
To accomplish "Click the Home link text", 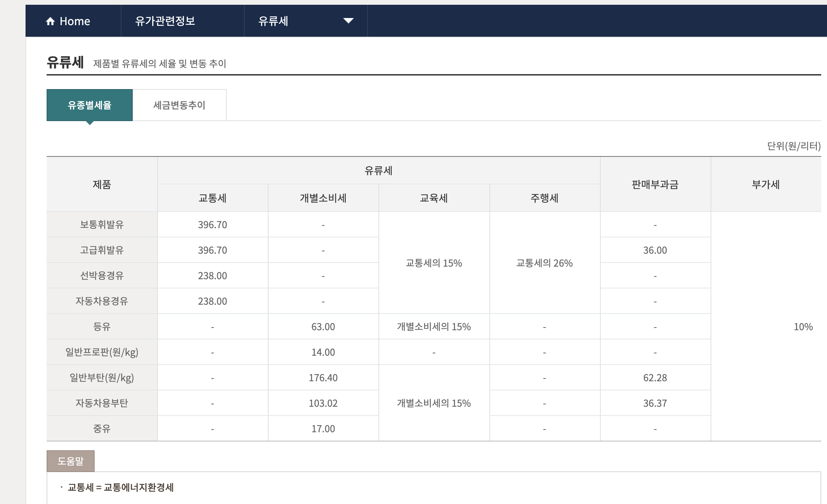I will pos(75,21).
